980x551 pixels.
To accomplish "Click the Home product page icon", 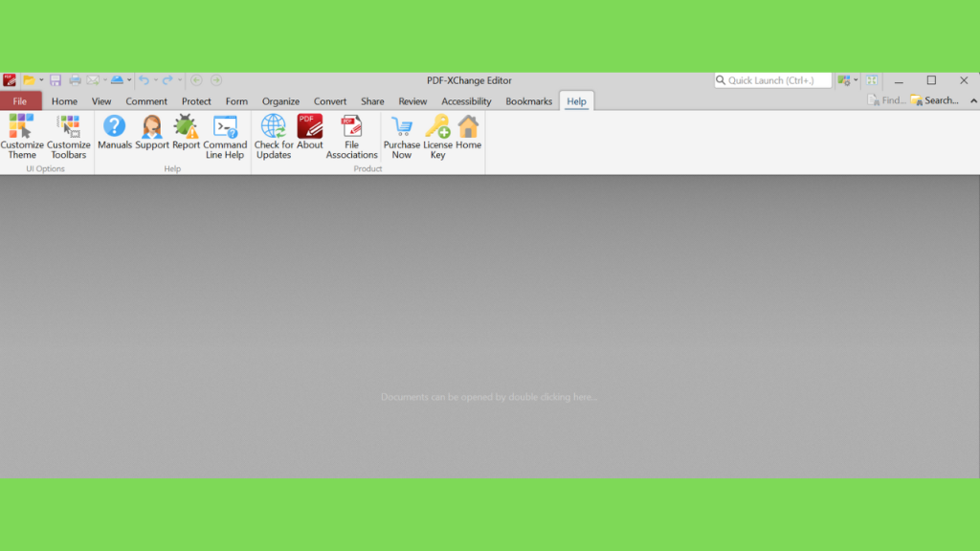I will [468, 132].
